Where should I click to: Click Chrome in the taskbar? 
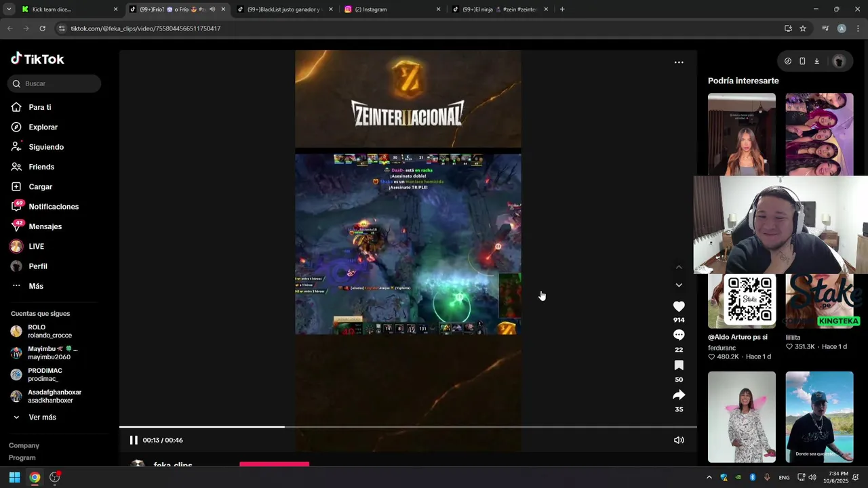click(x=35, y=477)
